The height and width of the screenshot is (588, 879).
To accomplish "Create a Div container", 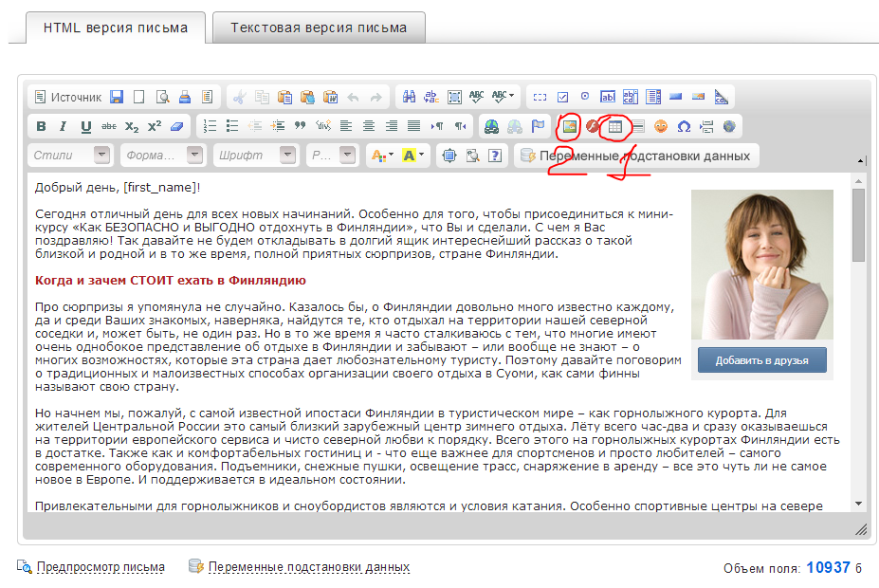I will [x=323, y=126].
